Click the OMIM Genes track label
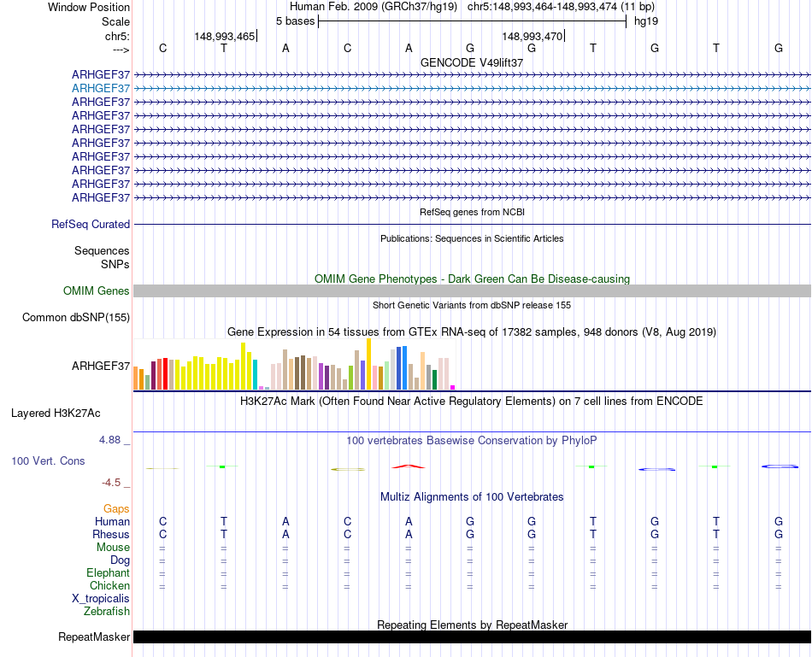The height and width of the screenshot is (657, 812). (96, 291)
